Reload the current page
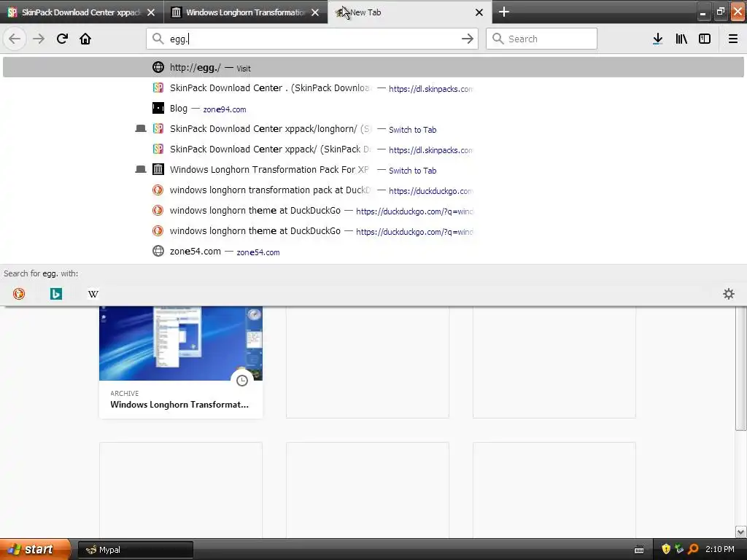The image size is (747, 560). click(62, 39)
